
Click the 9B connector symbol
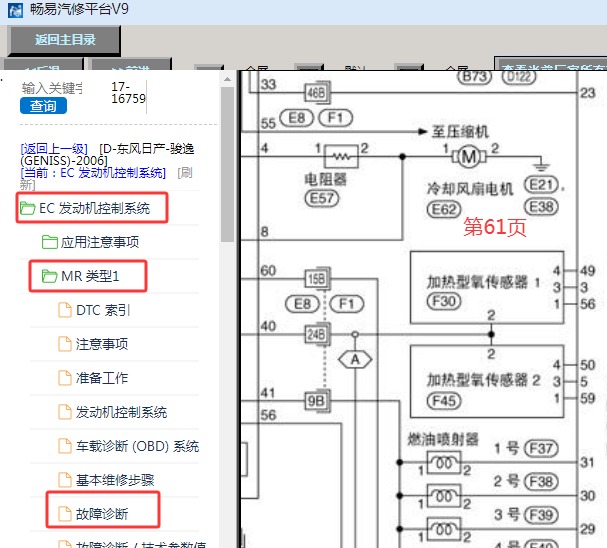(x=317, y=401)
